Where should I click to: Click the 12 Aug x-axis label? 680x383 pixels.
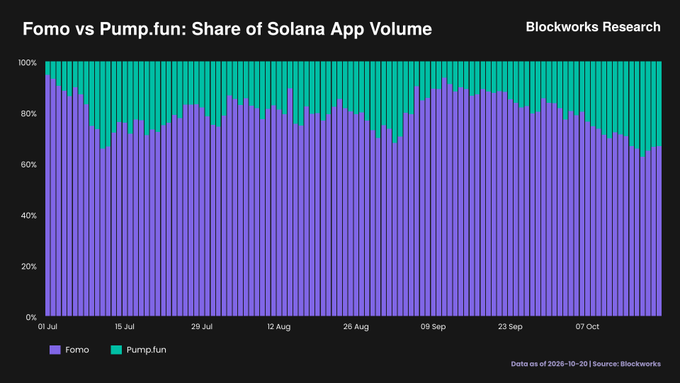click(279, 327)
